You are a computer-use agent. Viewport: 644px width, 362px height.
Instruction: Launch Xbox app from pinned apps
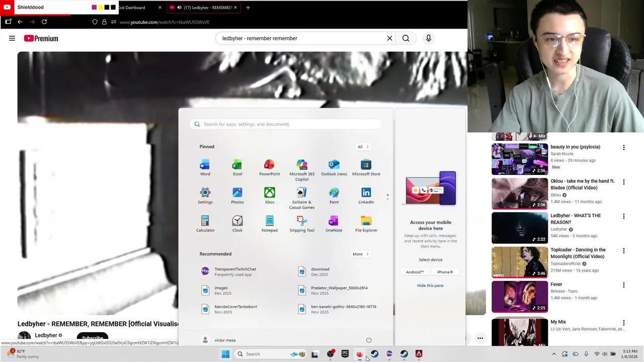coord(269,196)
